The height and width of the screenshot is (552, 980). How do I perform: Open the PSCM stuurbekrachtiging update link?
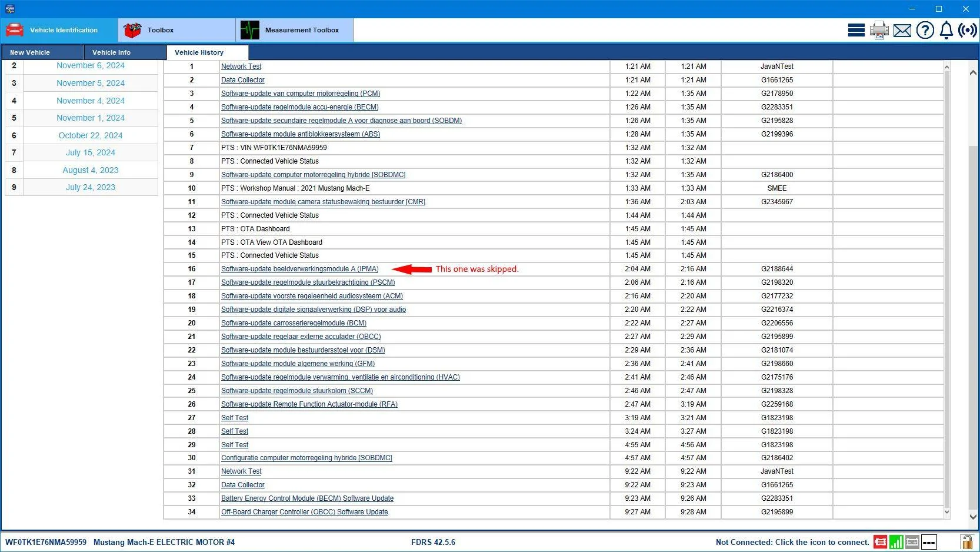(308, 282)
